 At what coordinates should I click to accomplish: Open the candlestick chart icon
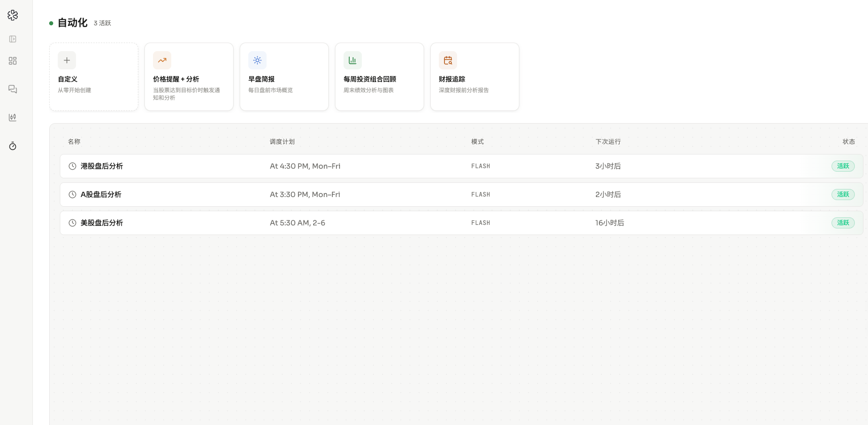pos(13,118)
